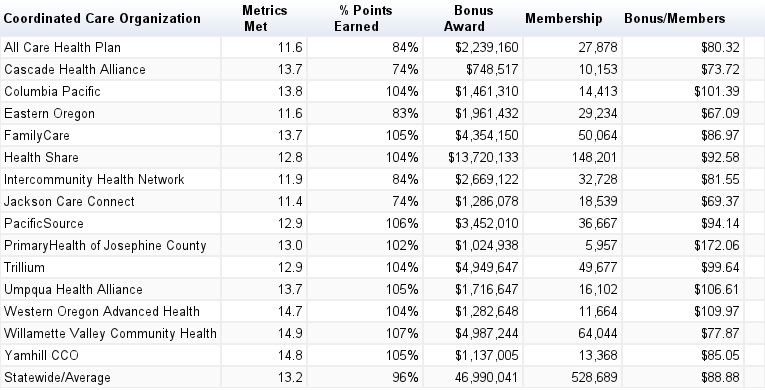The width and height of the screenshot is (765, 390).
Task: Select Columbia Pacific organization name
Action: tap(52, 91)
